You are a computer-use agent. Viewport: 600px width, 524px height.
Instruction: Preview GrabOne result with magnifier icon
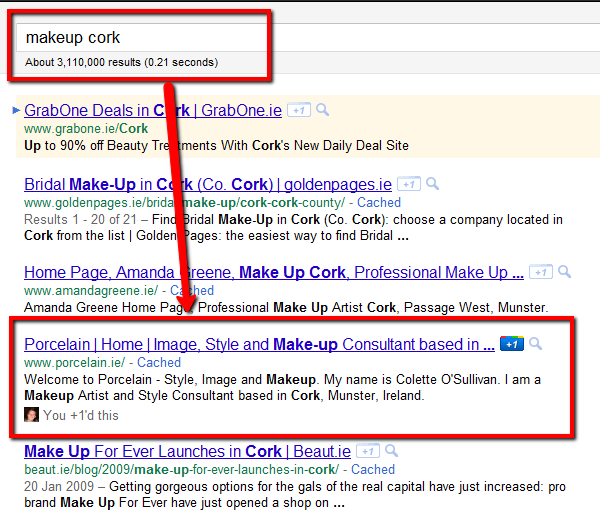pos(323,110)
